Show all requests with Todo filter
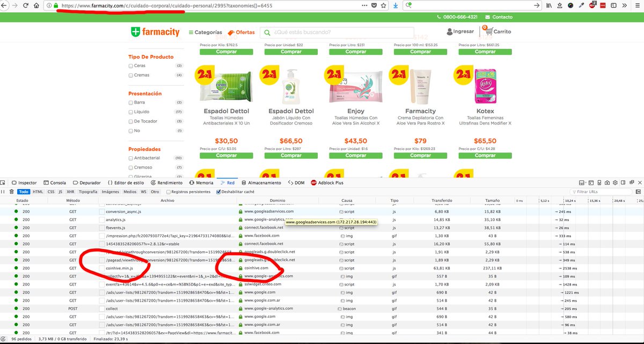 [x=24, y=192]
